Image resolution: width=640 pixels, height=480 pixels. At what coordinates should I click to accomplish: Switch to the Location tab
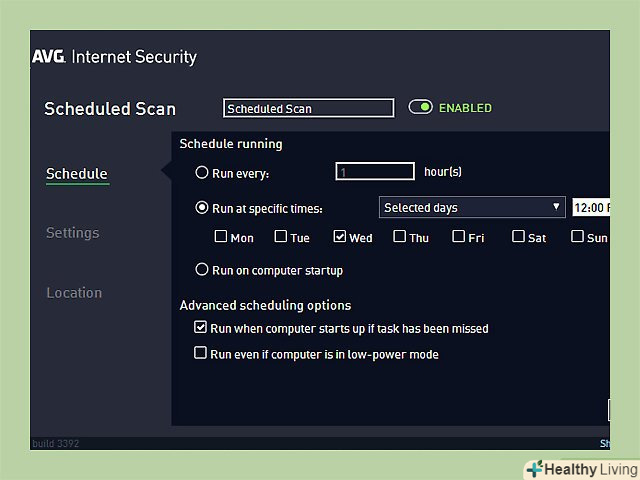tap(74, 293)
